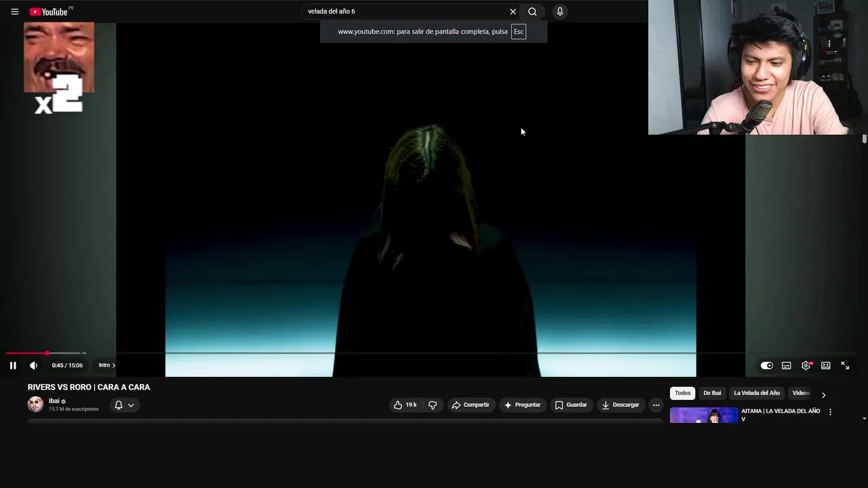Click the 0:45 / 15:06 time display
Image resolution: width=868 pixels, height=488 pixels.
coord(67,365)
